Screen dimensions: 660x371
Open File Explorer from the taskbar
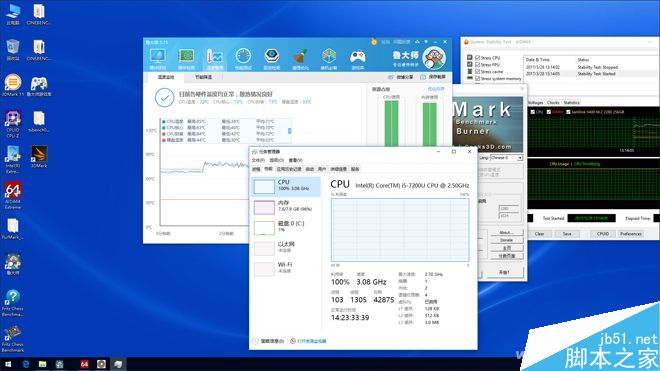click(43, 364)
